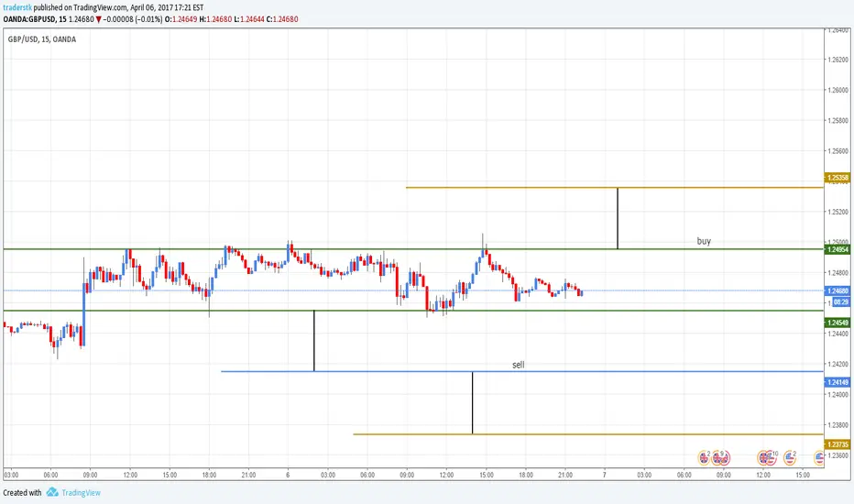Select the green resistance line at 1.24954
The image size is (854, 504).
click(x=413, y=249)
